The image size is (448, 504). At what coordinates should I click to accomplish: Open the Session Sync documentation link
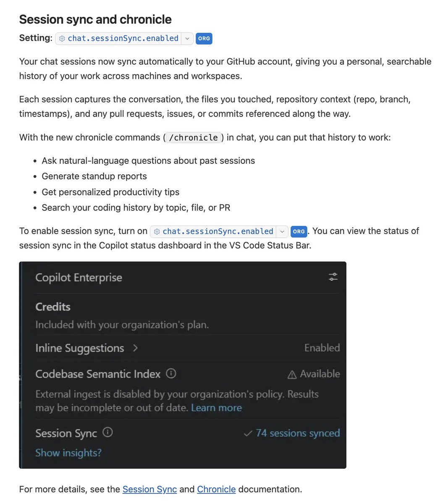(150, 489)
